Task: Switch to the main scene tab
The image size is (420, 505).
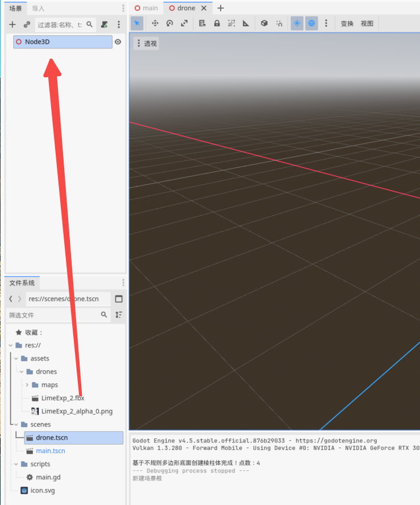Action: tap(146, 8)
